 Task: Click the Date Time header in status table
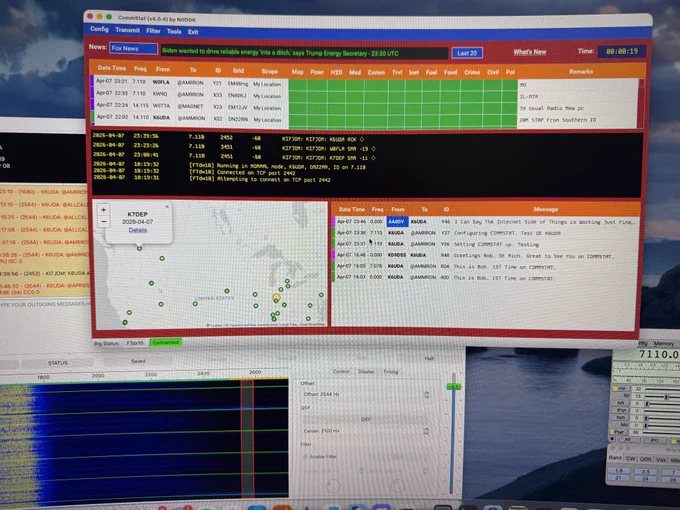tap(111, 68)
